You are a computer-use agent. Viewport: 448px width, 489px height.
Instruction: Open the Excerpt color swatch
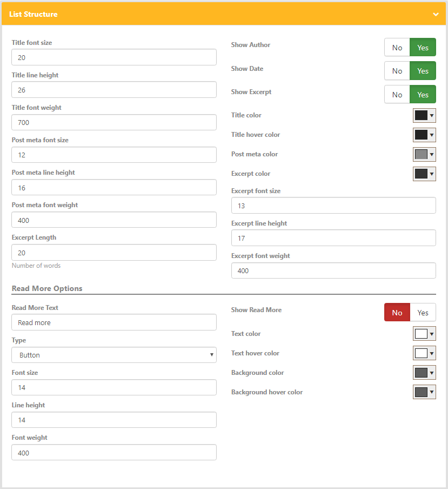pyautogui.click(x=424, y=174)
